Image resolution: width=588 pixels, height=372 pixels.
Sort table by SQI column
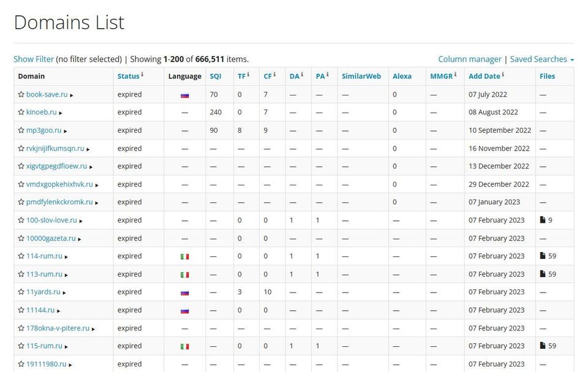click(x=215, y=76)
